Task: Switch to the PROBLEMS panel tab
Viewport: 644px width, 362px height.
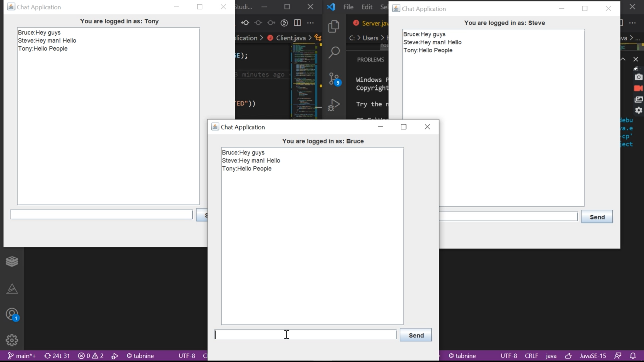Action: coord(370,60)
